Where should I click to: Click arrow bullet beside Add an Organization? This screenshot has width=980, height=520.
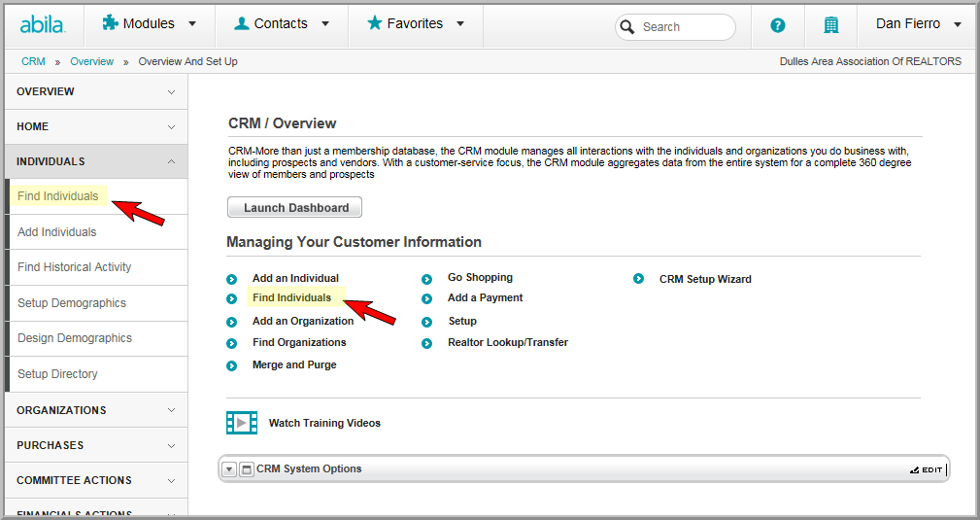pyautogui.click(x=232, y=323)
